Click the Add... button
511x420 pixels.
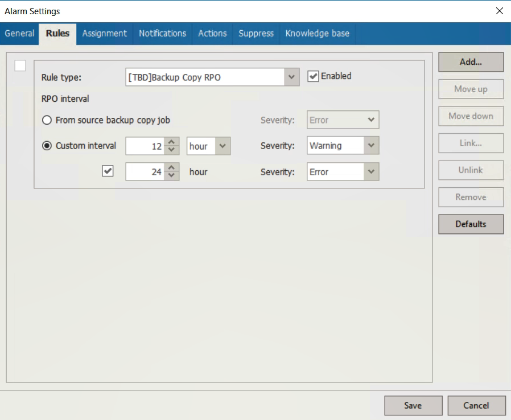click(x=471, y=62)
